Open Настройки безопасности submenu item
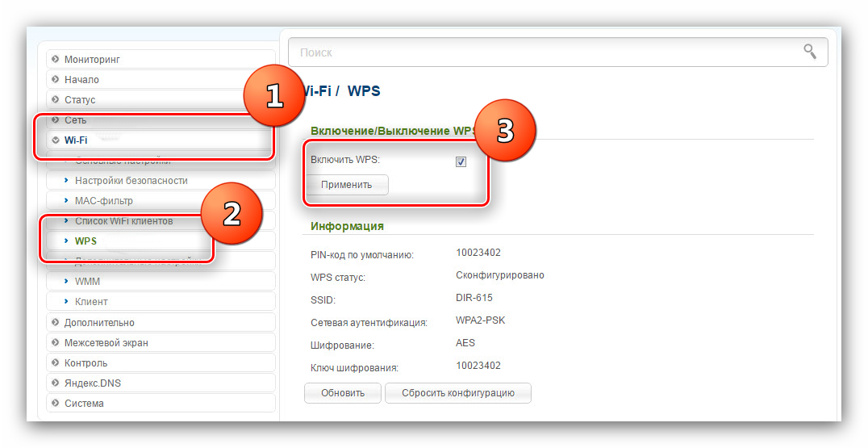Image resolution: width=868 pixels, height=448 pixels. coord(131,181)
